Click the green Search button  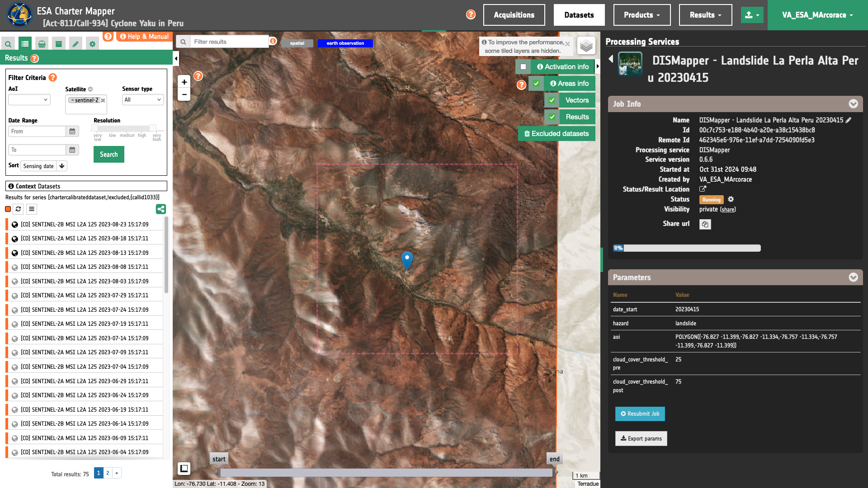click(x=108, y=155)
